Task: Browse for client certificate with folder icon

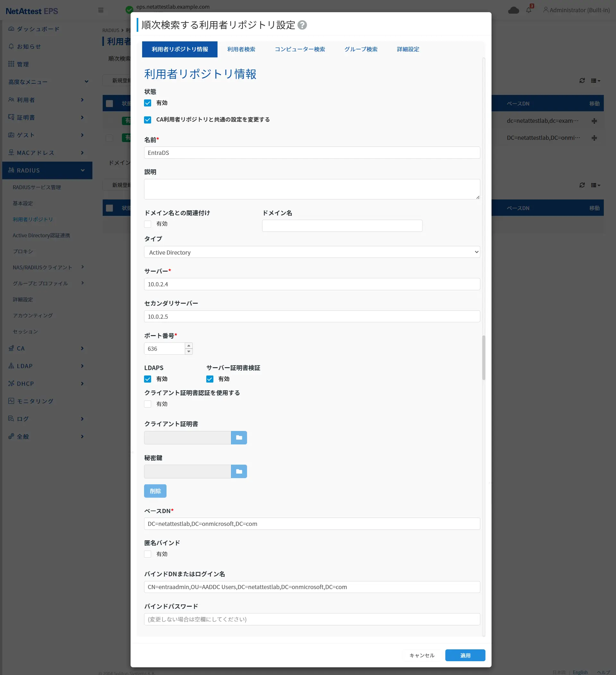Action: coord(239,438)
